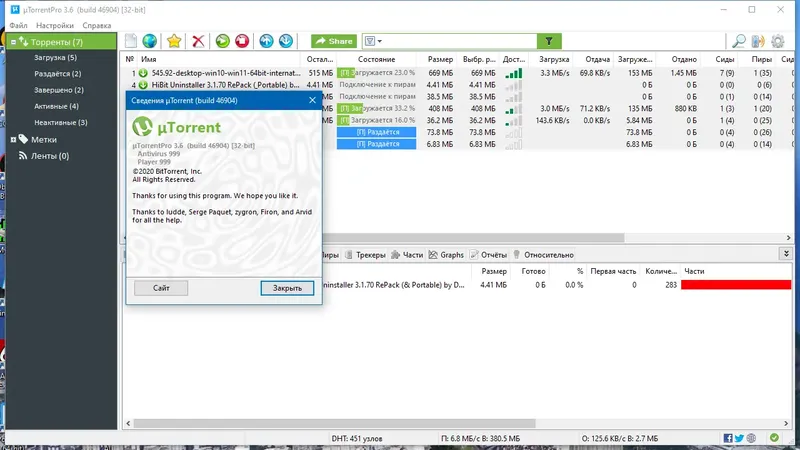
Task: Switch to the Трекеры tab
Action: [365, 255]
